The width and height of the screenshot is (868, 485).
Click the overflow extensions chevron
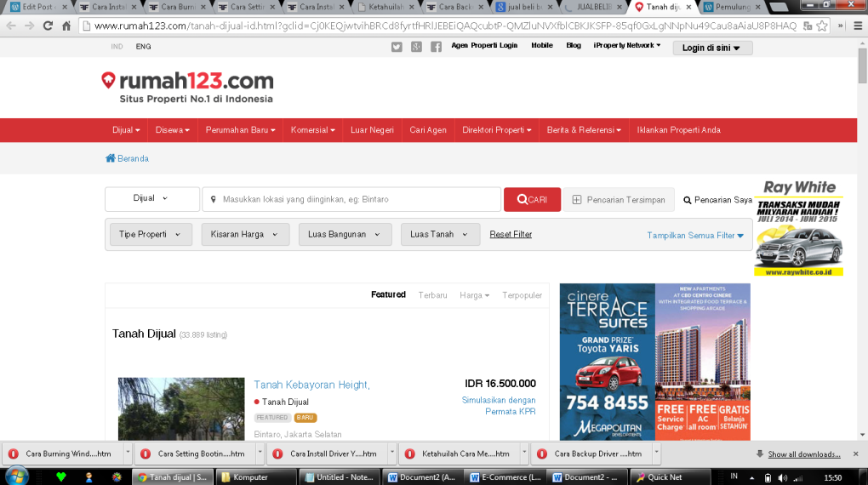pyautogui.click(x=840, y=26)
